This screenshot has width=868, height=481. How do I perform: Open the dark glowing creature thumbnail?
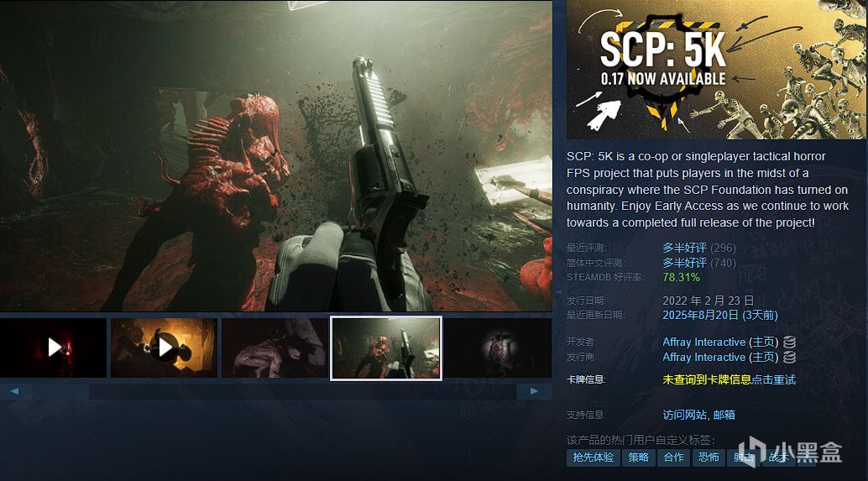(x=498, y=348)
